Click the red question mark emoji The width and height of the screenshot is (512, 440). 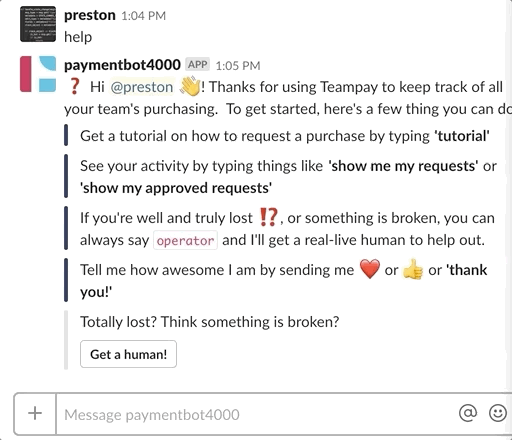[75, 87]
